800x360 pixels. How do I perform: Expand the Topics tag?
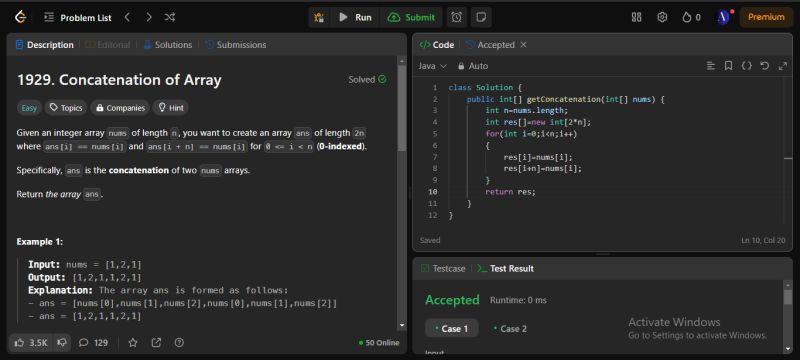tap(66, 108)
